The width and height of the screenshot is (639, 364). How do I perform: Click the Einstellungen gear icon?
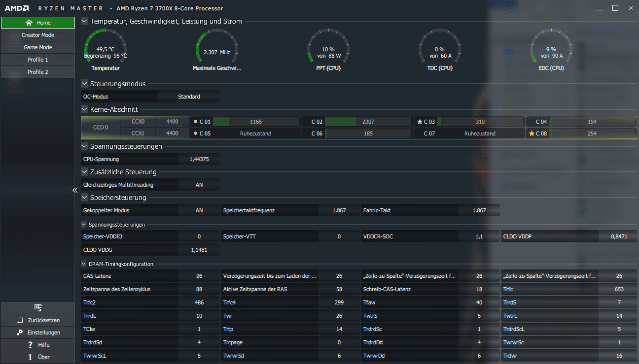(x=20, y=332)
